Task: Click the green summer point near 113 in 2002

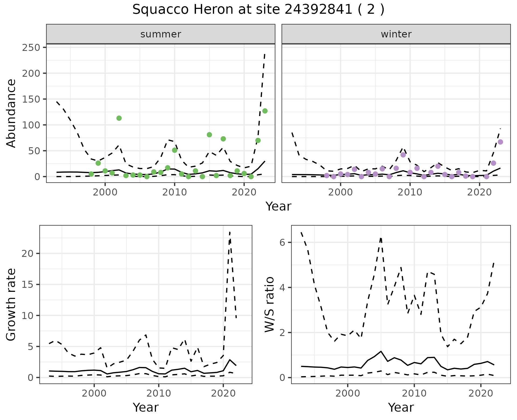Action: pos(119,118)
